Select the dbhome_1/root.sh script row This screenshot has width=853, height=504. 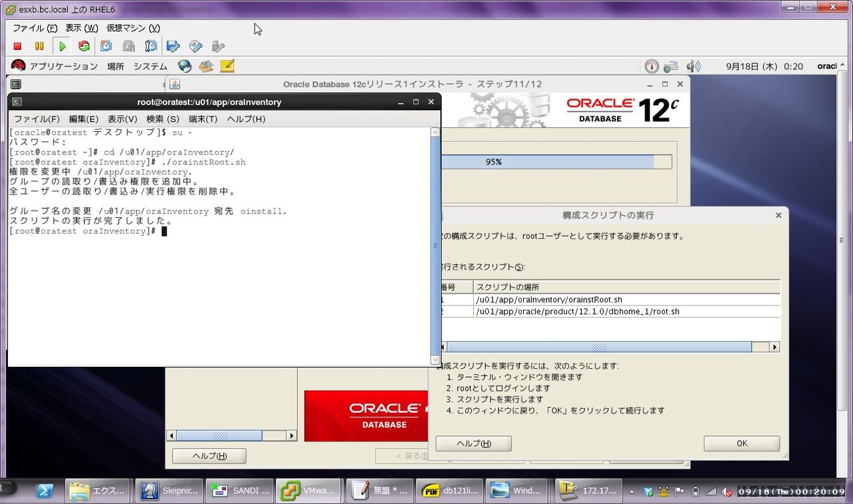609,312
